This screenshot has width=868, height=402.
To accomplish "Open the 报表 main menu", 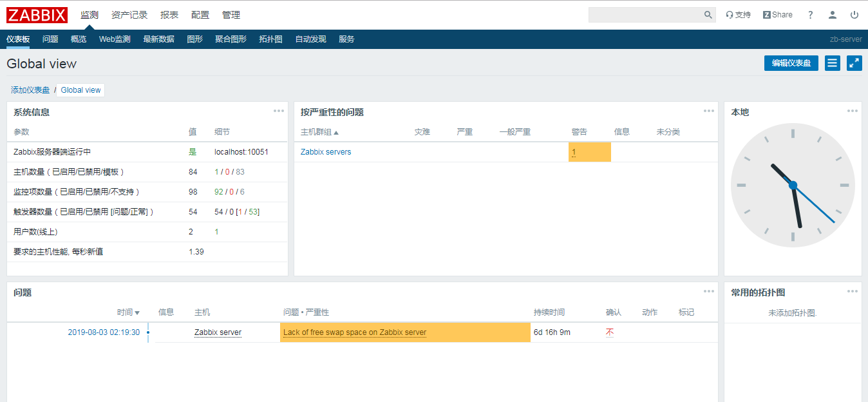I will click(169, 15).
